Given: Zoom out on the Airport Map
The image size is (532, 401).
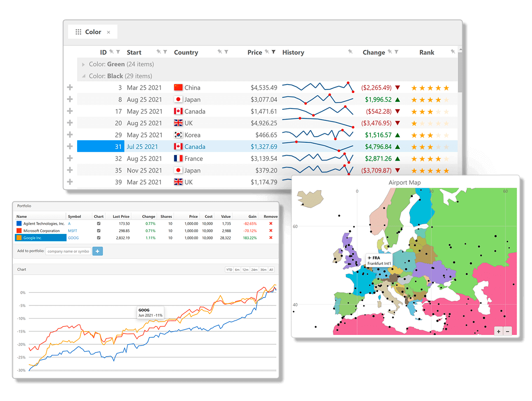Looking at the screenshot, I should [x=508, y=331].
